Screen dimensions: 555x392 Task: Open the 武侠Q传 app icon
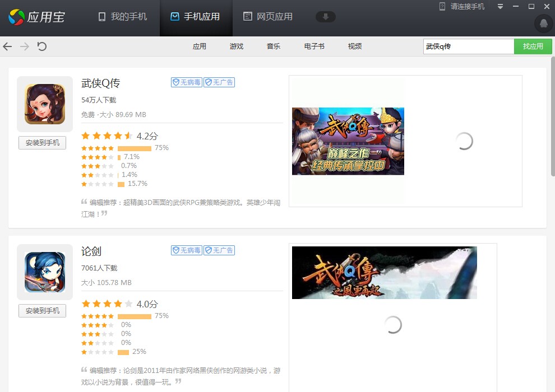(45, 104)
